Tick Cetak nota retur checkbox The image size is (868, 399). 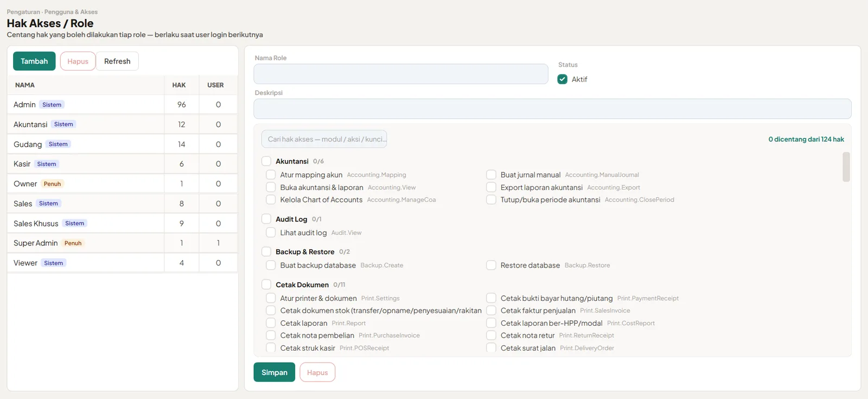pos(491,335)
